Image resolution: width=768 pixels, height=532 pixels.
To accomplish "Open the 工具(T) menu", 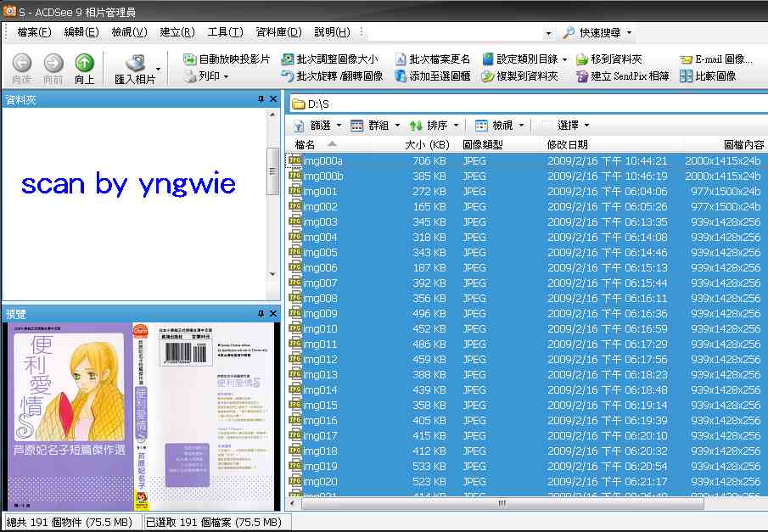I will (x=225, y=32).
